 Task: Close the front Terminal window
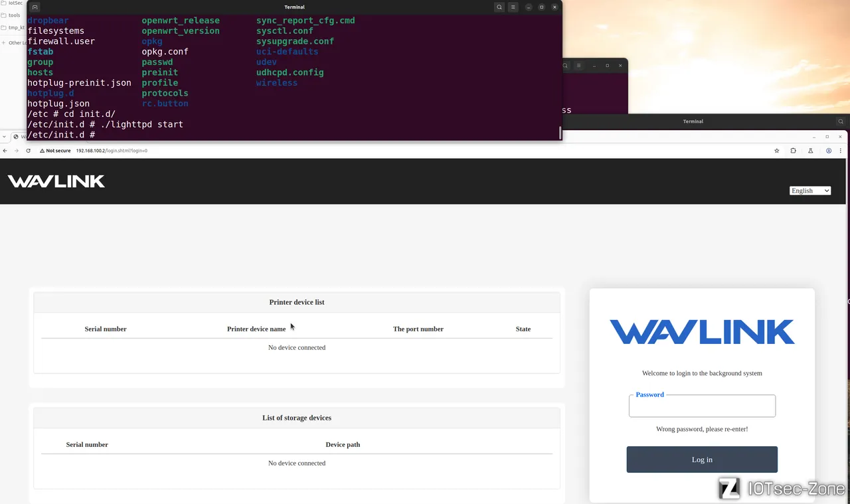(554, 7)
